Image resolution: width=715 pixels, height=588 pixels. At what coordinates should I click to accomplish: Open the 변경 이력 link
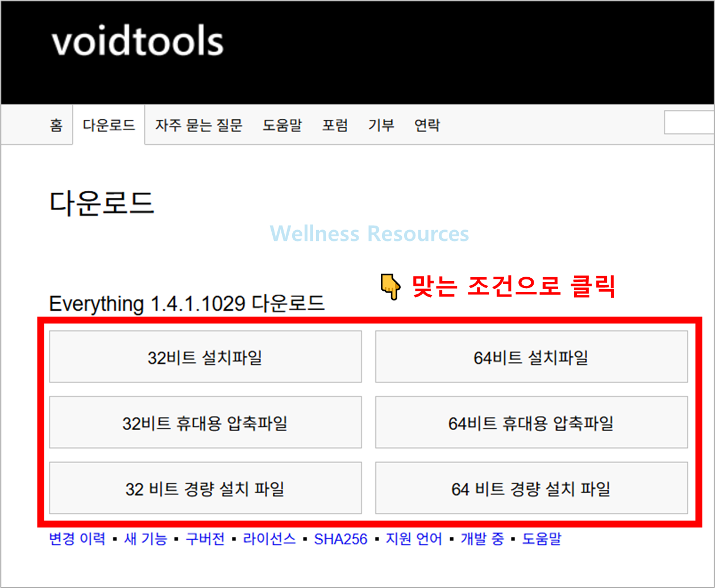(x=77, y=539)
